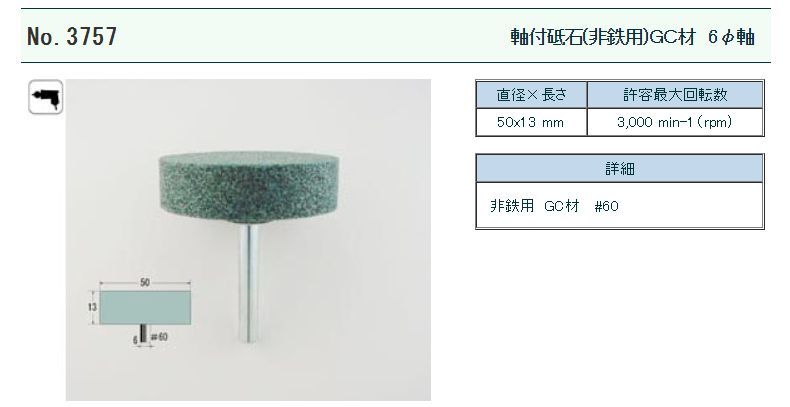Click the 6φ軸 text in title
Viewport: 790px width, 407px height.
point(731,37)
